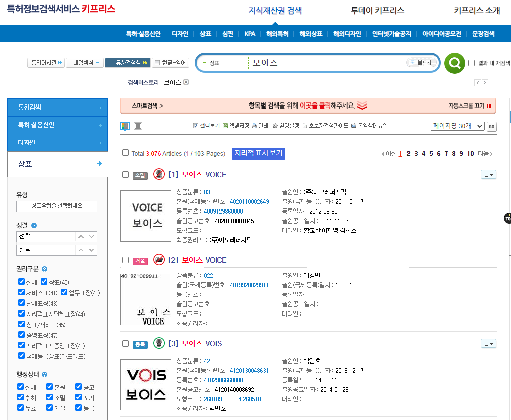Open 투데이 키프리스 top menu
This screenshot has width=511, height=420.
(x=377, y=11)
